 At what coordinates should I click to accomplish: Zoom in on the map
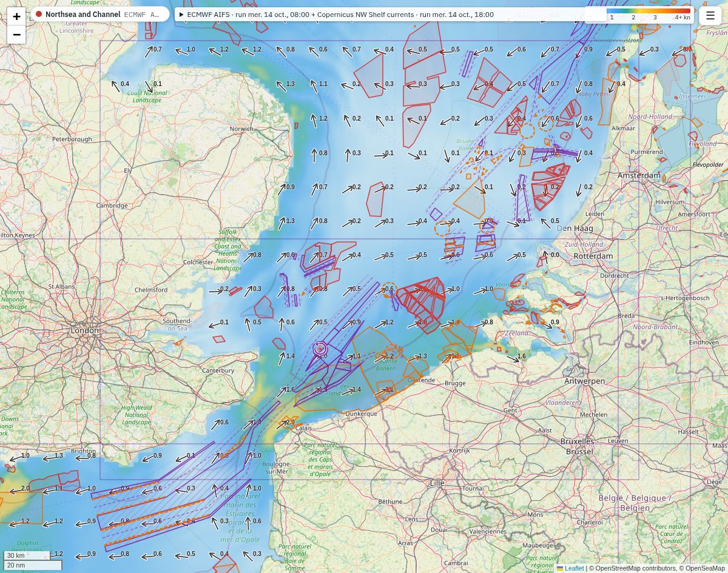pos(16,16)
